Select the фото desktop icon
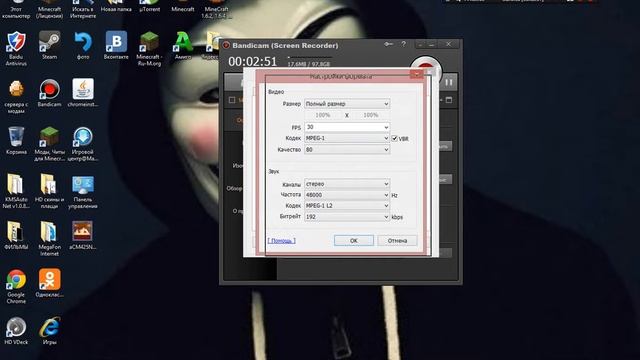This screenshot has width=640, height=360. coord(83,46)
